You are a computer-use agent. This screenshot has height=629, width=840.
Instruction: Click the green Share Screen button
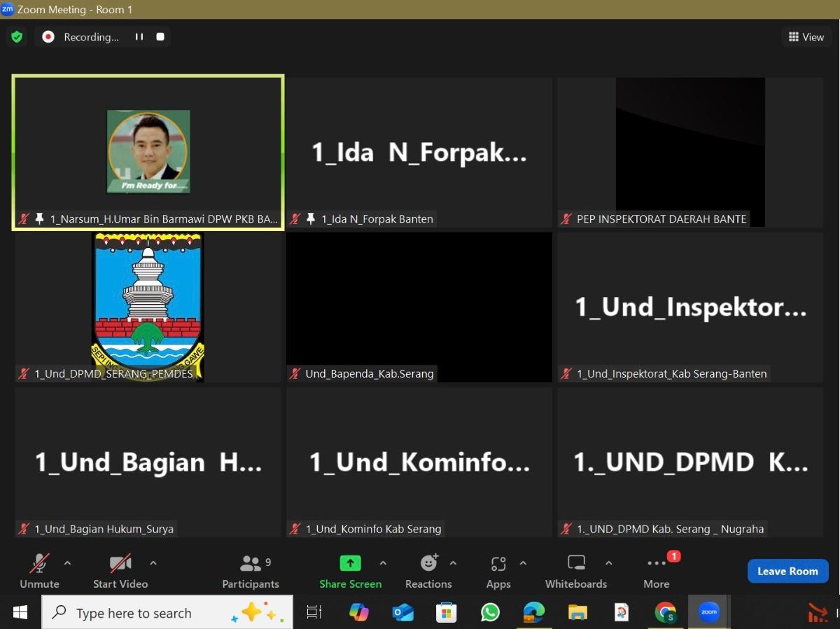(x=350, y=571)
